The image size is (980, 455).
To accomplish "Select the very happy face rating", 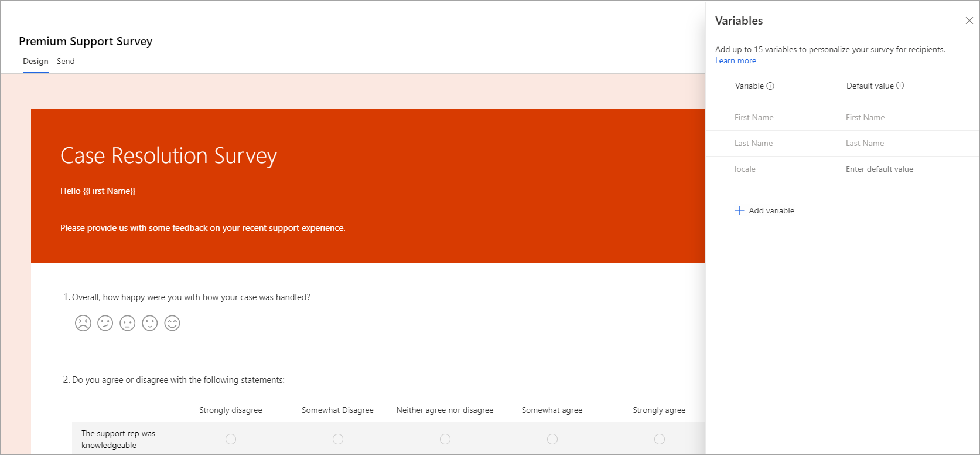I will pos(172,323).
